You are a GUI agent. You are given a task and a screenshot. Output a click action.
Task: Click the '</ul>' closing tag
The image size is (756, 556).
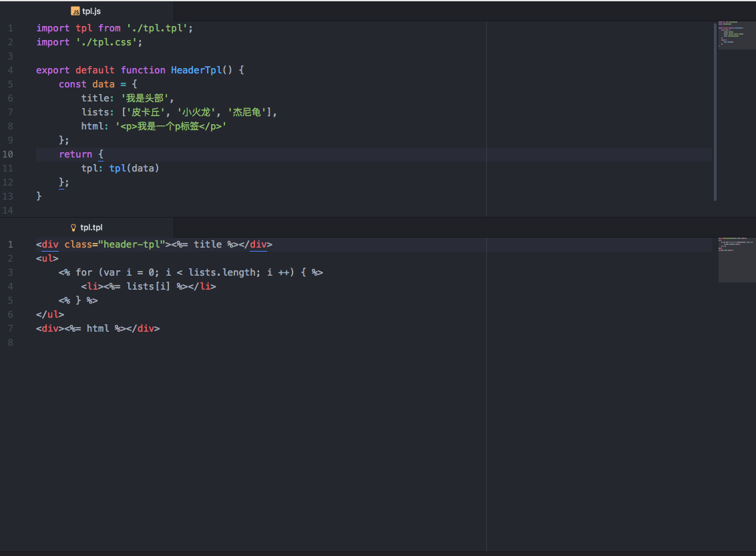click(50, 314)
